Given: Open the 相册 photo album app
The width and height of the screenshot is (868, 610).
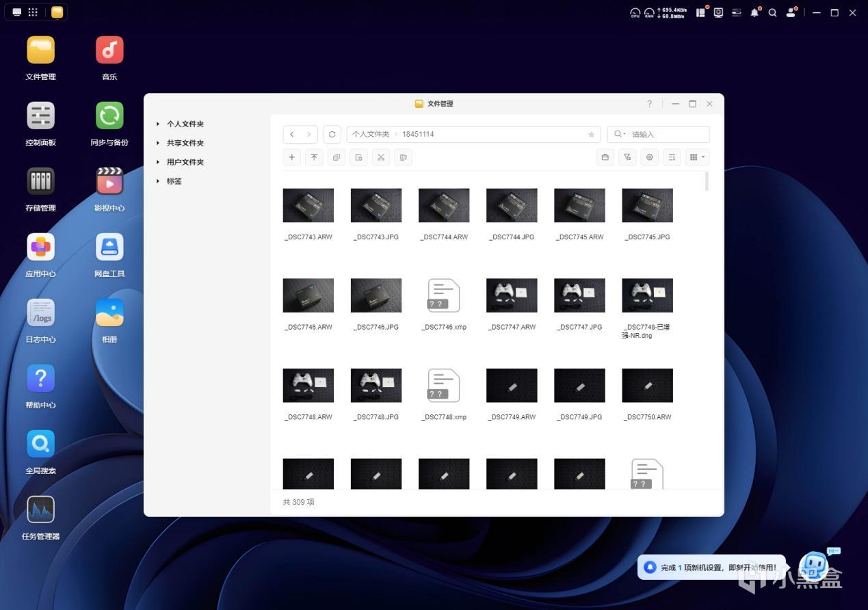Looking at the screenshot, I should 109,313.
